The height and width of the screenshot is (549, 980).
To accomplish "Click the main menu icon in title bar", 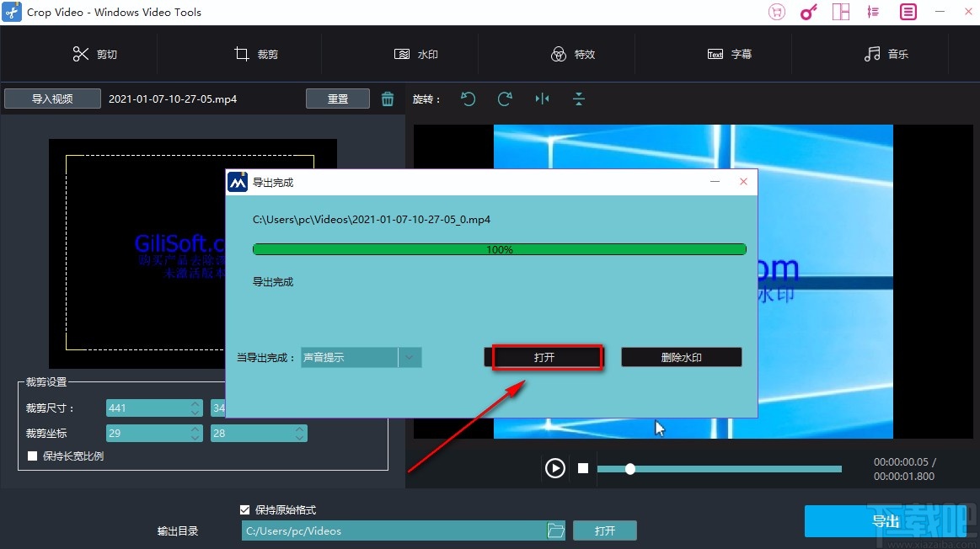I will click(x=906, y=12).
